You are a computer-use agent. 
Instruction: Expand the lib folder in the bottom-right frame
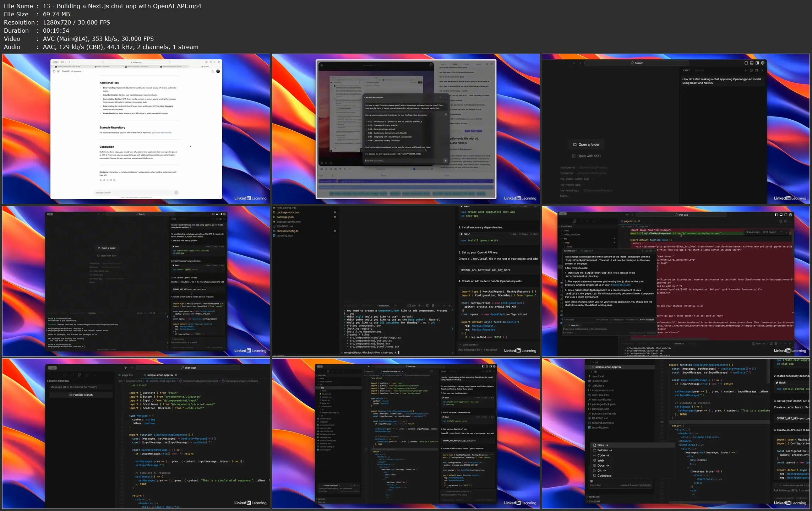click(x=594, y=372)
